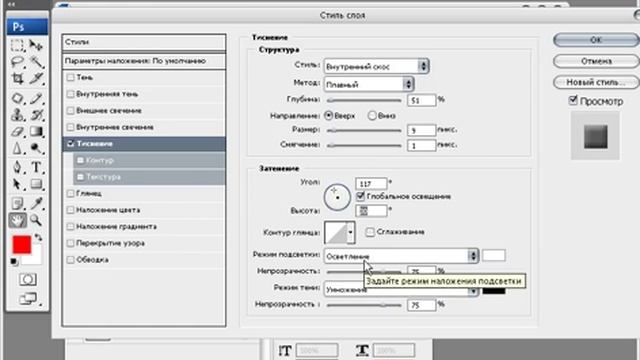The width and height of the screenshot is (640, 360).
Task: Expand the Контур глянца picker arrow
Action: tap(351, 232)
